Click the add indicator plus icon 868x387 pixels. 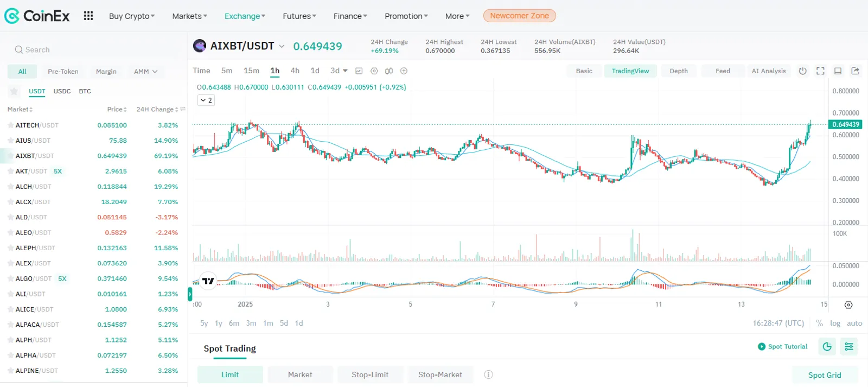click(404, 71)
